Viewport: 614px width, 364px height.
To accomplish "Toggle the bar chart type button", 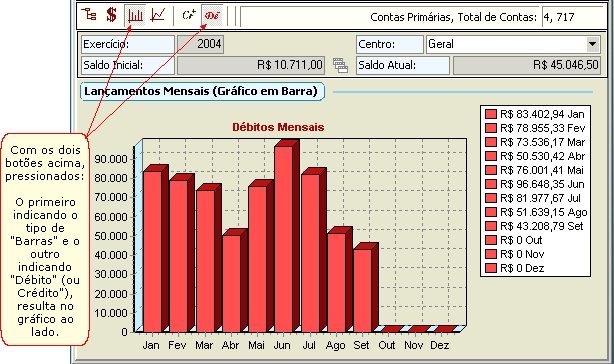I will pyautogui.click(x=135, y=16).
